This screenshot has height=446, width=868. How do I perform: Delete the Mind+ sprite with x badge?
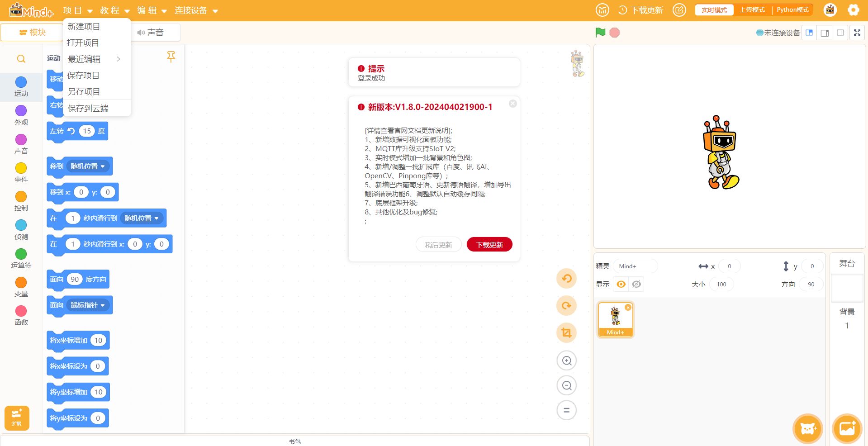click(x=628, y=308)
